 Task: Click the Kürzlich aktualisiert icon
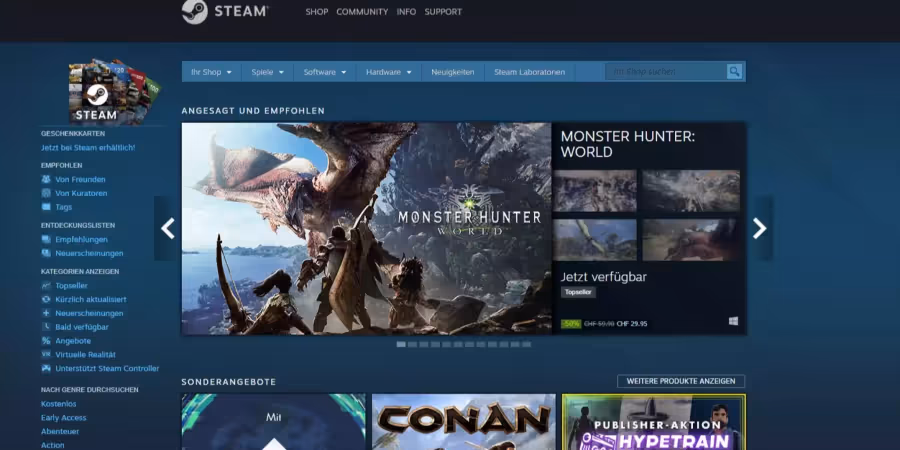tap(46, 299)
